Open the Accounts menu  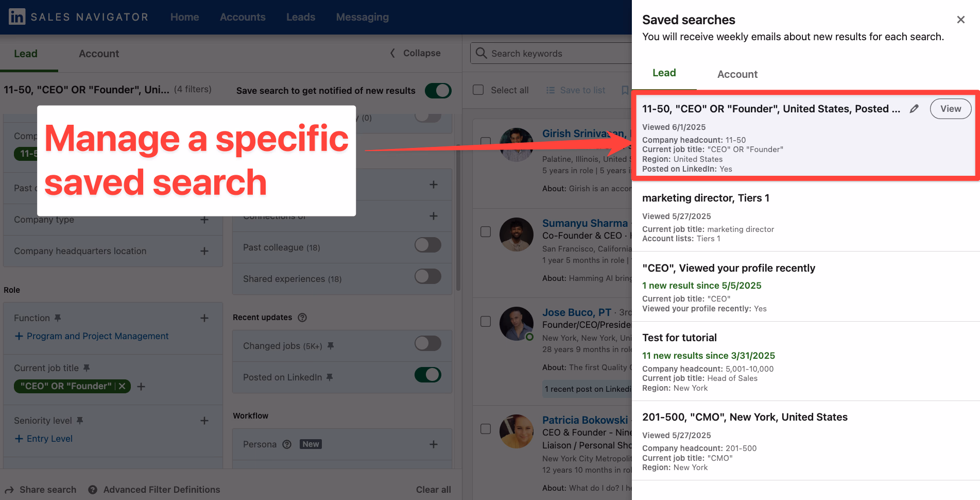pyautogui.click(x=243, y=17)
